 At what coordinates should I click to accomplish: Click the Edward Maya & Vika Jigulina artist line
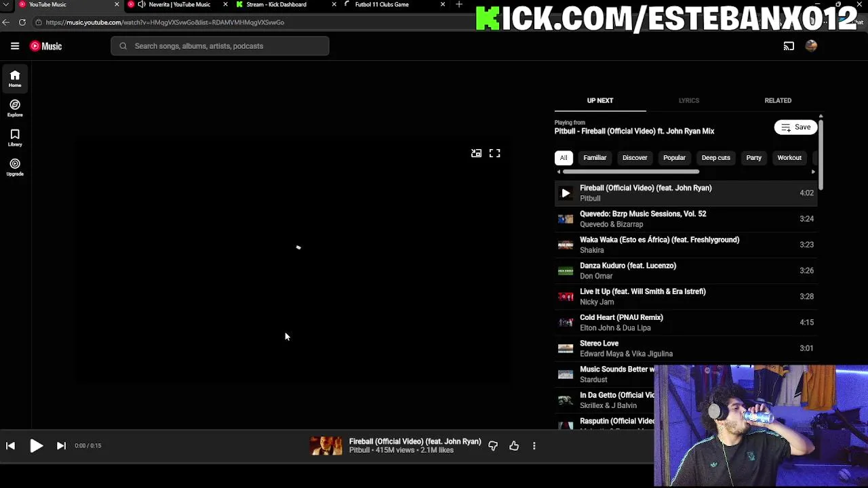[626, 354]
